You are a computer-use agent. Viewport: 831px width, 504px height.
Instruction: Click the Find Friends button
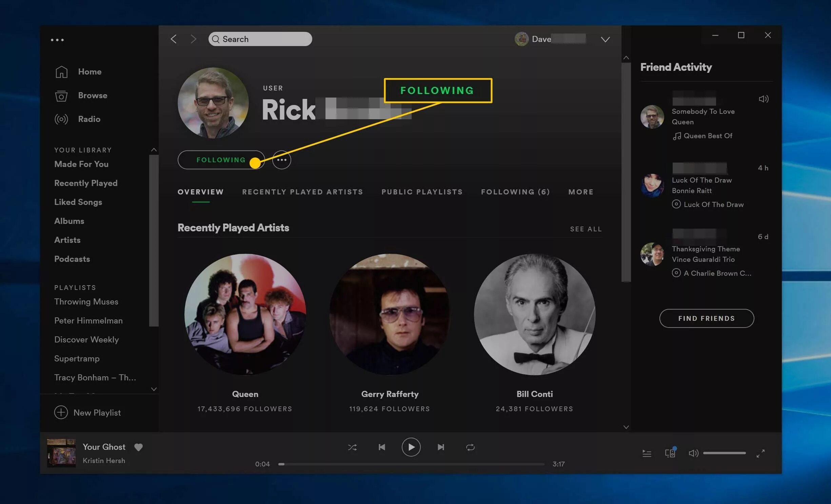706,318
